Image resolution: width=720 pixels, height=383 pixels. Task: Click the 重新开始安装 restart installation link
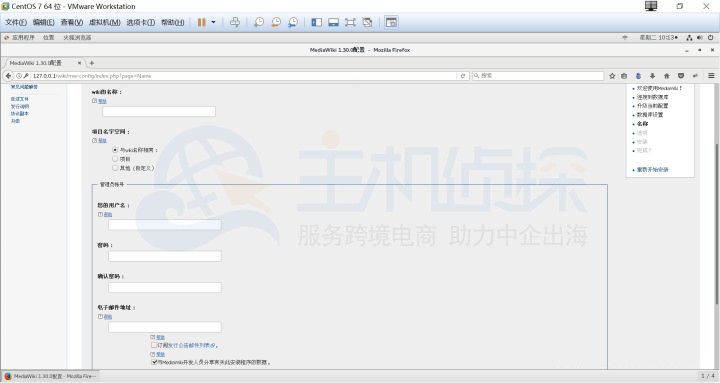[652, 169]
